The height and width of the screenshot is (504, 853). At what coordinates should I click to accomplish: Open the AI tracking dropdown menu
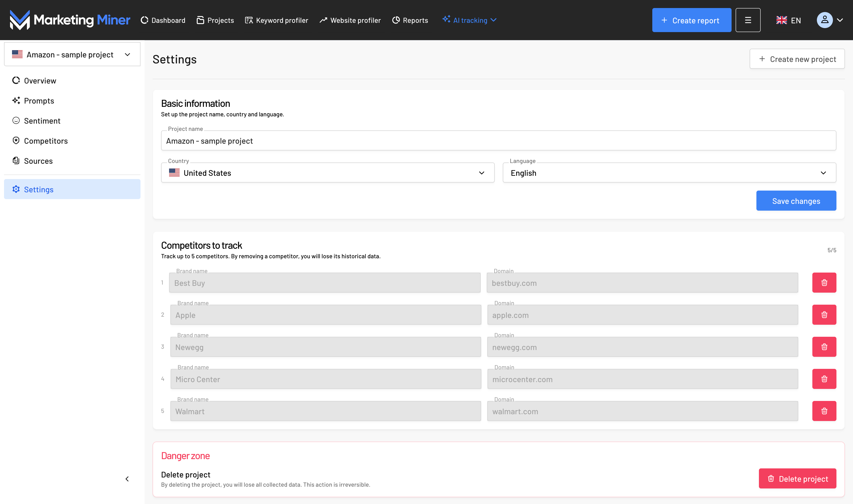pyautogui.click(x=470, y=20)
